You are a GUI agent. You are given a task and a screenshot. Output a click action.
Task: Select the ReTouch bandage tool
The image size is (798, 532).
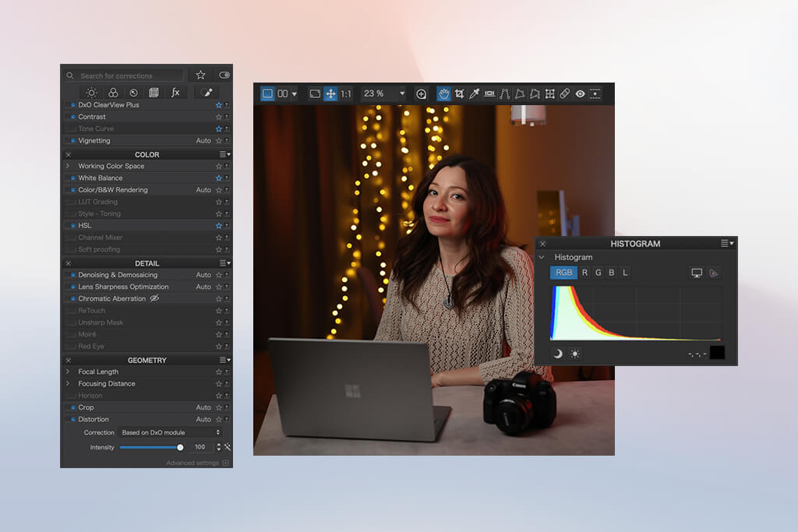point(565,93)
